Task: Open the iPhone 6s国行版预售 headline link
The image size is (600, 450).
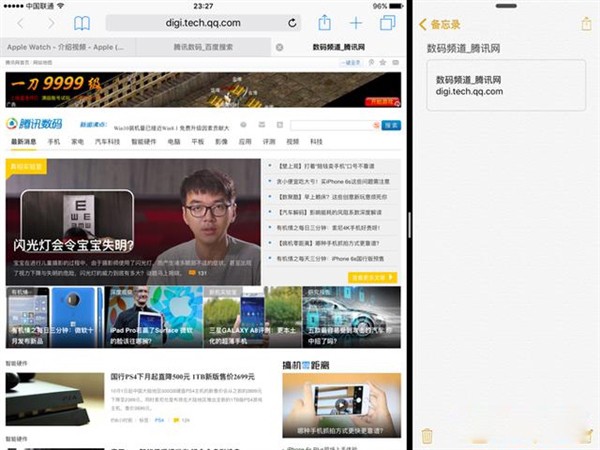Action: point(330,259)
